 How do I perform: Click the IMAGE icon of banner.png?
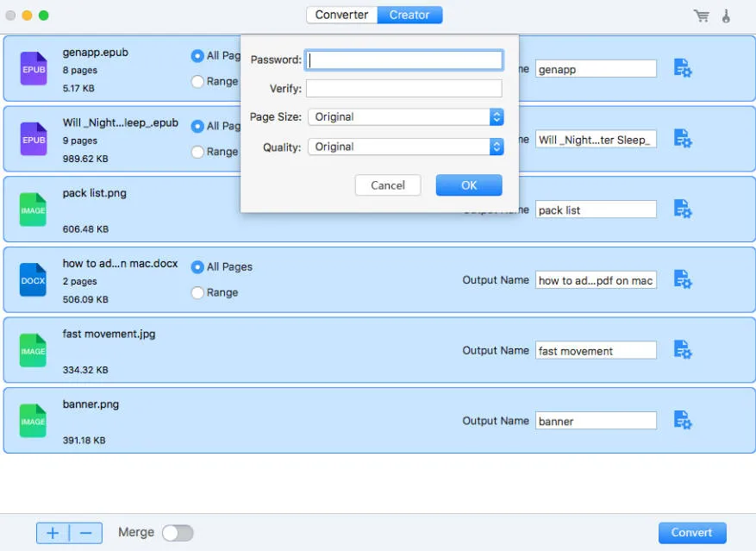click(33, 421)
